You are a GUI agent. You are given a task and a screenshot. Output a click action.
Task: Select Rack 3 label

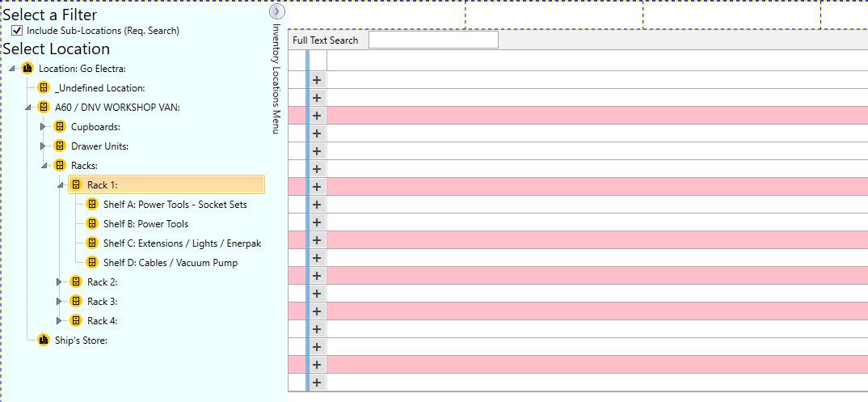coord(103,301)
